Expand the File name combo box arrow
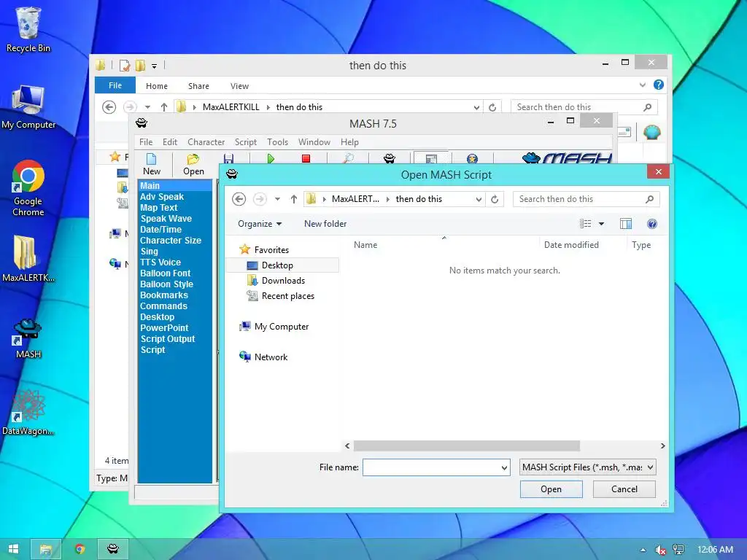The height and width of the screenshot is (560, 747). pyautogui.click(x=504, y=467)
